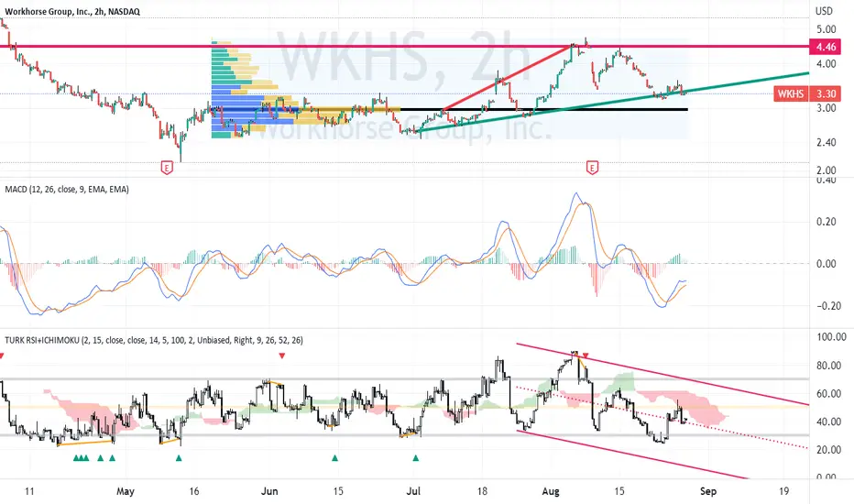The height and width of the screenshot is (504, 854).
Task: Select the dotted red RSI channel midline
Action: (x=662, y=418)
